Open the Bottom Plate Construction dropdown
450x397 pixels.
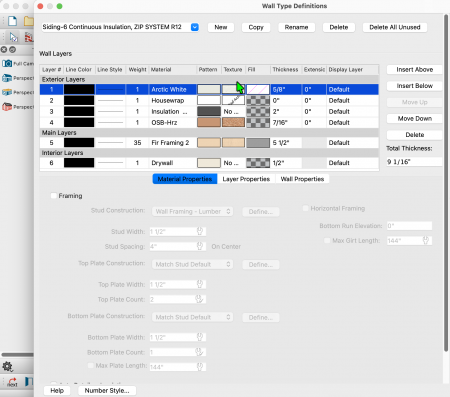click(x=192, y=317)
